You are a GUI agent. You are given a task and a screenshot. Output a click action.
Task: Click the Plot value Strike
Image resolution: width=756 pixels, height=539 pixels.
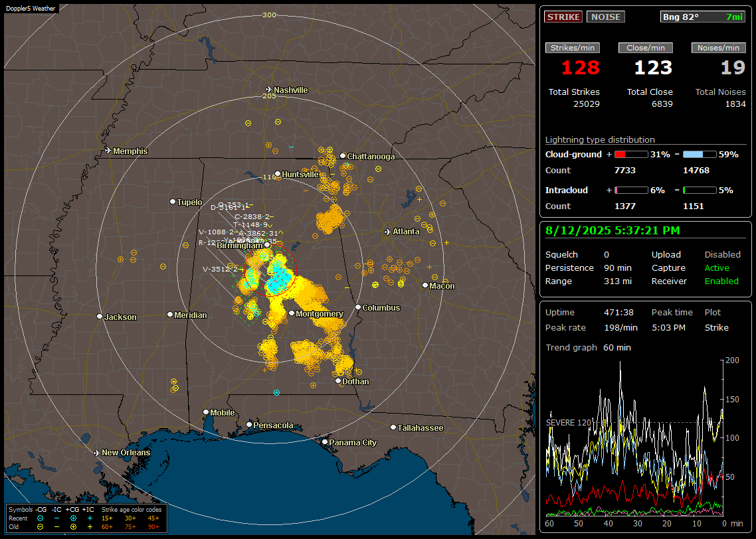tap(716, 327)
